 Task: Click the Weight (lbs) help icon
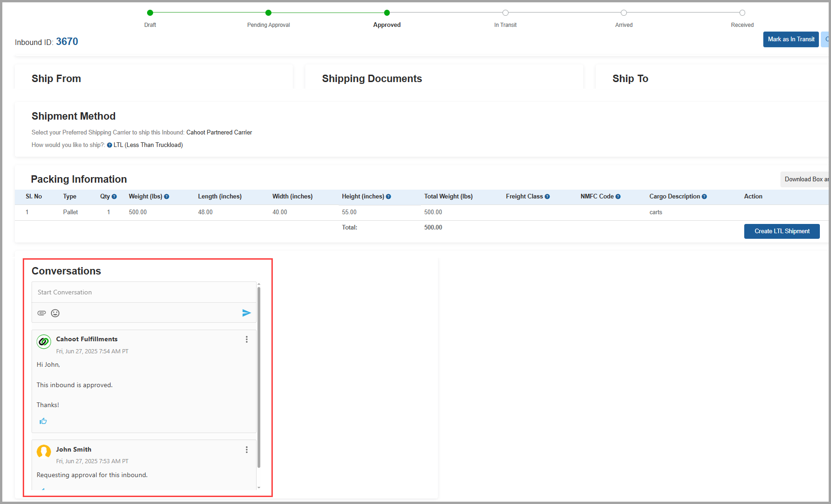point(167,197)
